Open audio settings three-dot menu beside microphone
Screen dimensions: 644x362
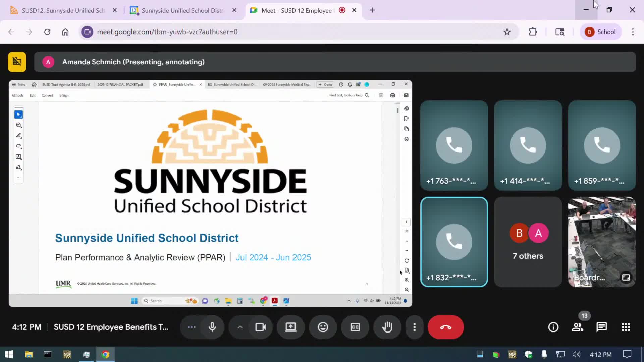point(192,327)
